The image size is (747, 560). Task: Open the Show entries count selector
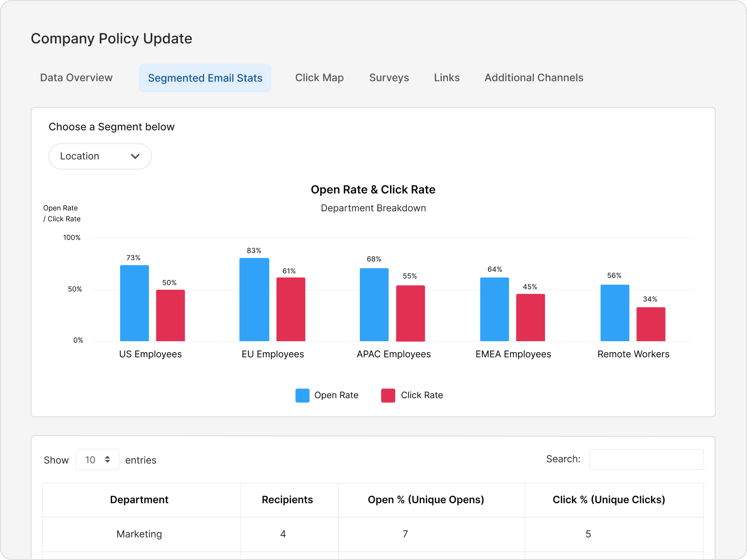point(97,460)
